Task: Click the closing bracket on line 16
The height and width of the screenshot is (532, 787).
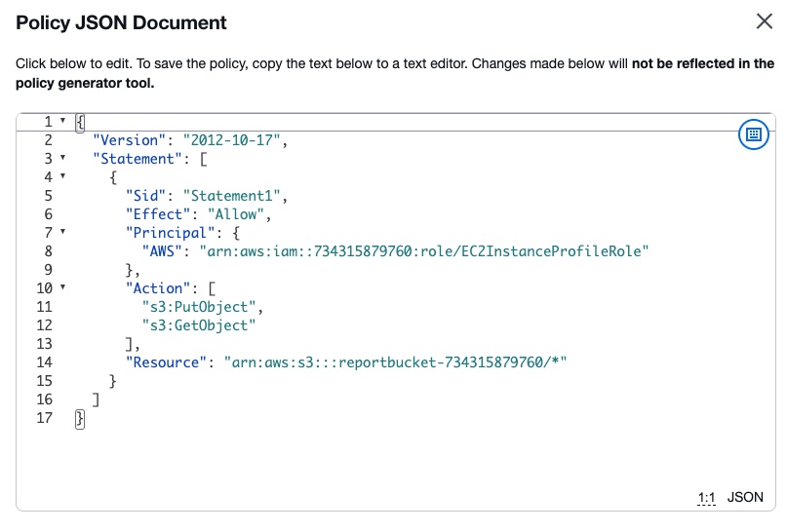Action: pos(96,399)
